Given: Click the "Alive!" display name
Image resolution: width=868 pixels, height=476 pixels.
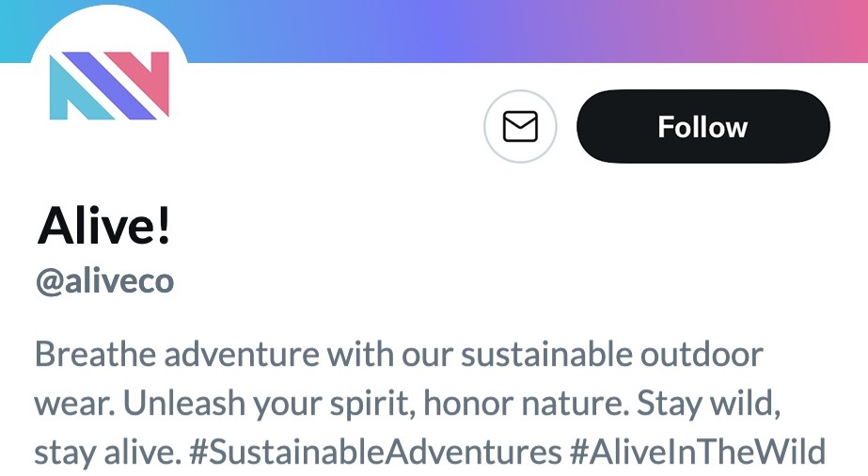Looking at the screenshot, I should click(x=104, y=227).
